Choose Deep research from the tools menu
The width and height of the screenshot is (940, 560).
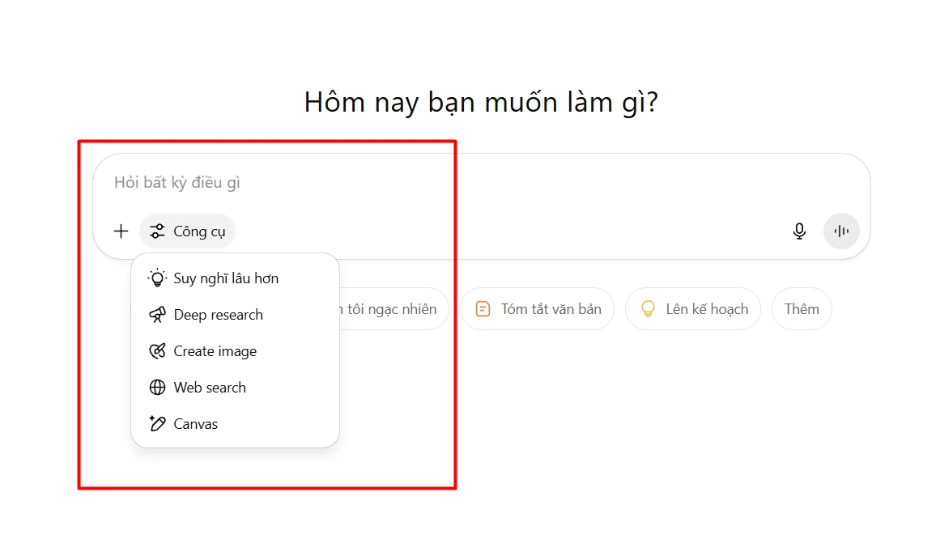tap(235, 315)
